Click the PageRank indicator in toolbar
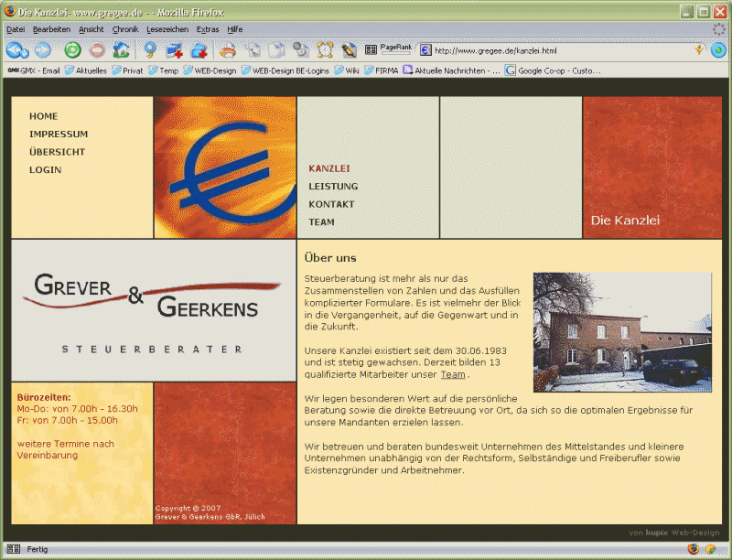 coord(396,49)
